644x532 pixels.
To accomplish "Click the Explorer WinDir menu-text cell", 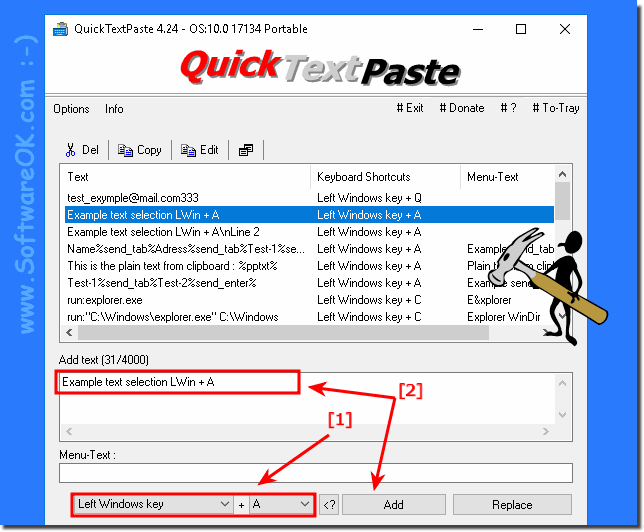I will coord(504,317).
